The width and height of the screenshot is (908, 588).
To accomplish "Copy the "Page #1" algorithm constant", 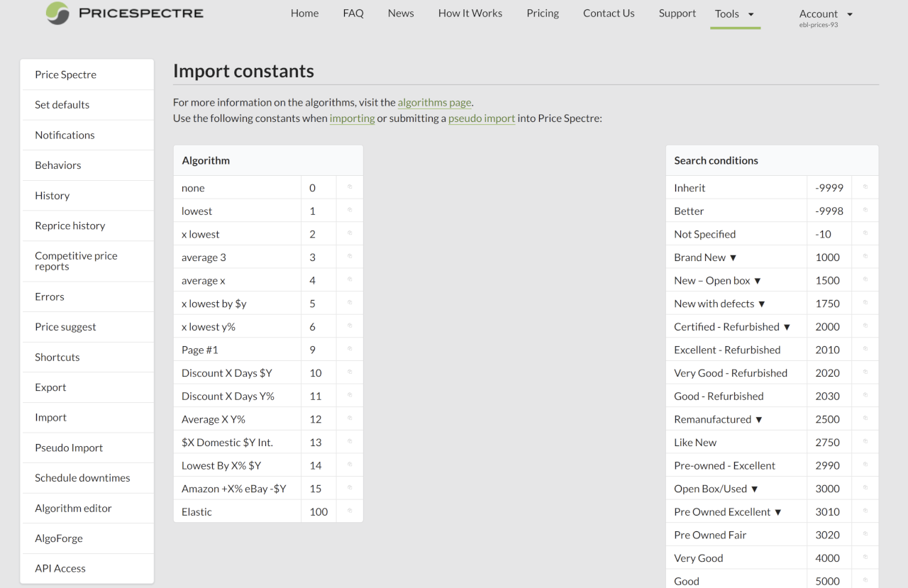I will coord(349,349).
